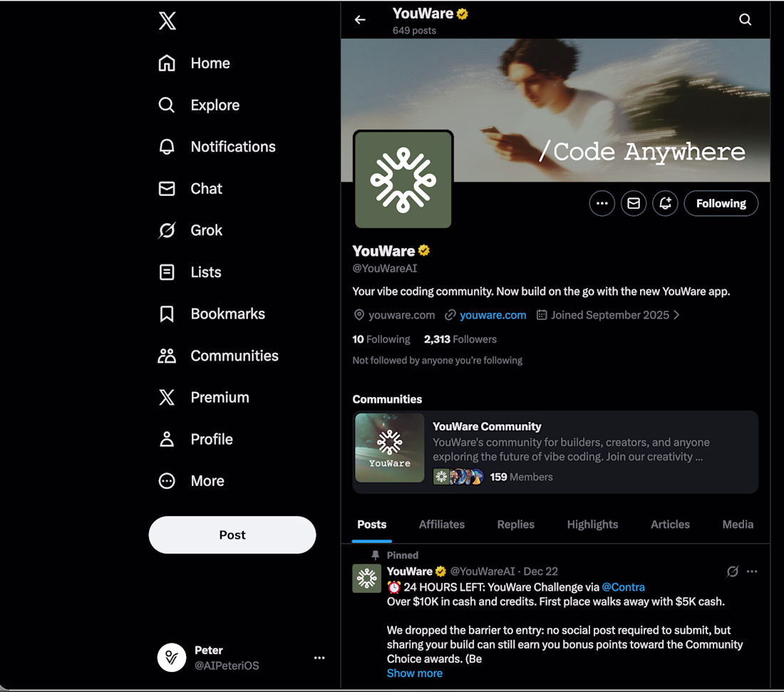
Task: Click the Following button
Action: pyautogui.click(x=721, y=204)
